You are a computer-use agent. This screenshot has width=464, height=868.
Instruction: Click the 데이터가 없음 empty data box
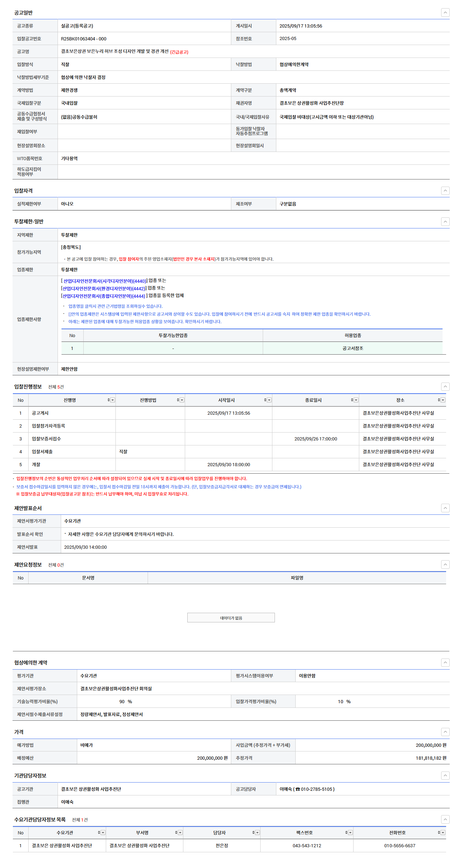click(x=231, y=618)
